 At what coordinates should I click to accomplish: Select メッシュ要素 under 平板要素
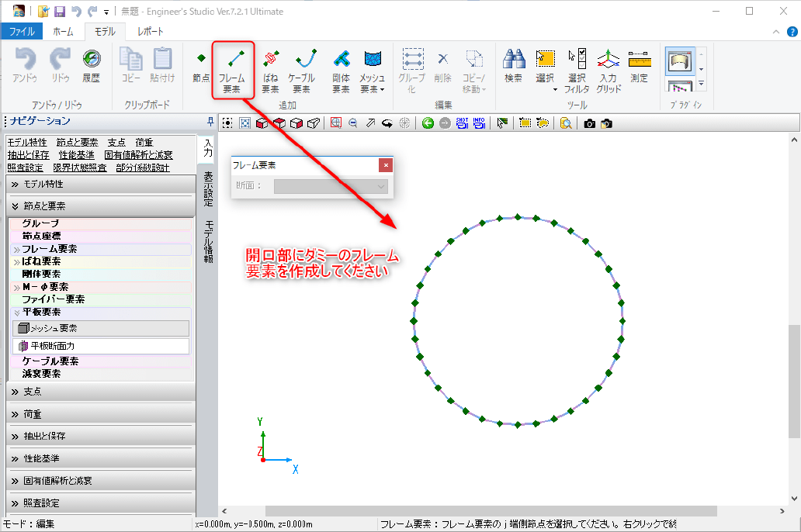[x=100, y=328]
